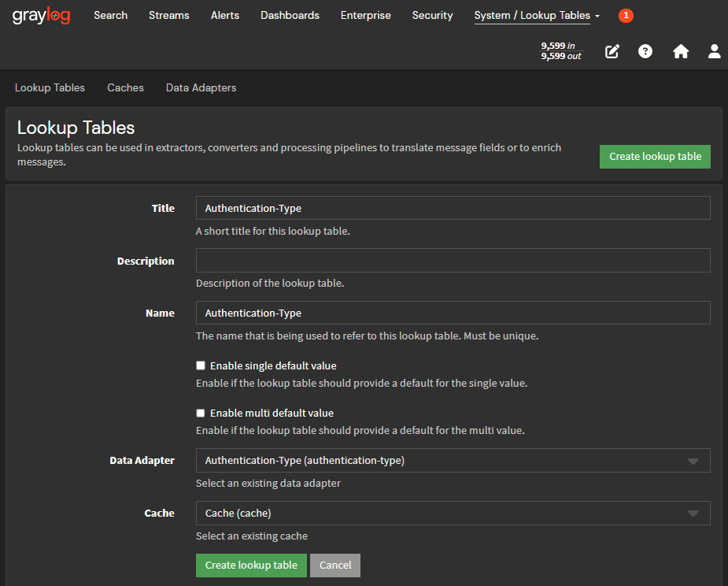Open the help question mark icon
Screen dimensions: 728x586
coord(645,51)
